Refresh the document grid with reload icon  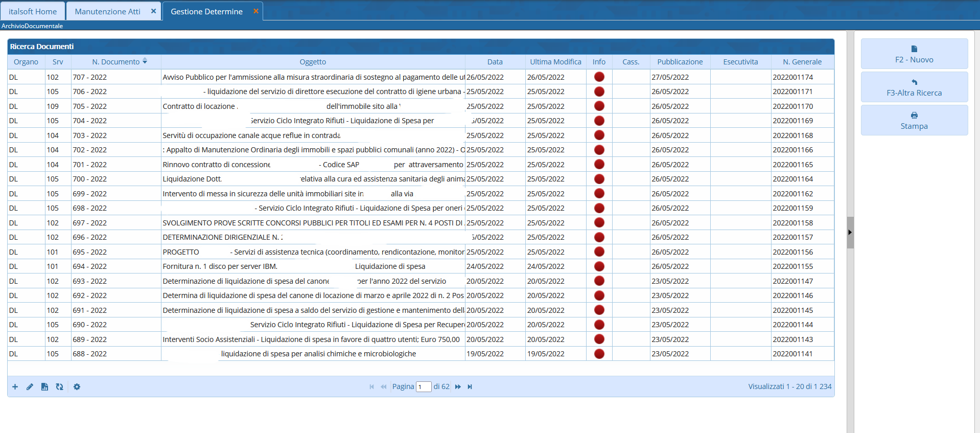click(59, 387)
